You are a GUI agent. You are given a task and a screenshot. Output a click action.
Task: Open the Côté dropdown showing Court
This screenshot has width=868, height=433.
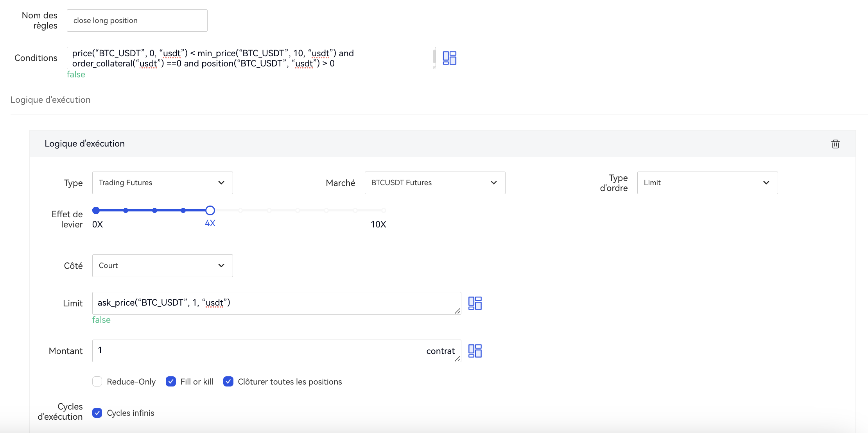tap(162, 266)
